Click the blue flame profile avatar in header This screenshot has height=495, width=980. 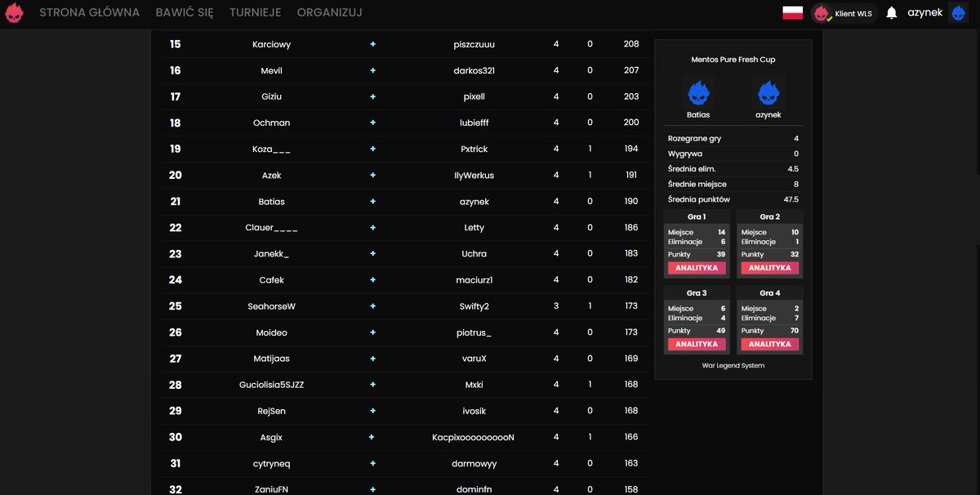pyautogui.click(x=958, y=13)
